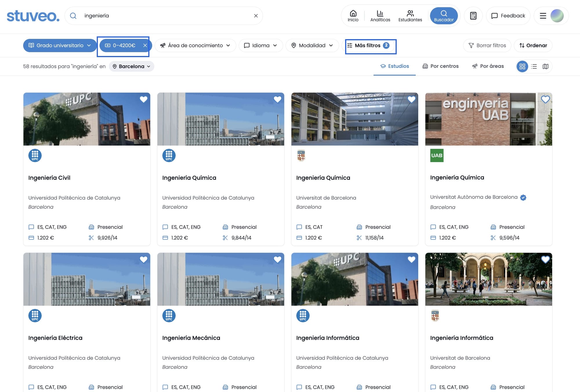Open Ingeniería Mecánica title link
The image size is (580, 392).
click(191, 338)
